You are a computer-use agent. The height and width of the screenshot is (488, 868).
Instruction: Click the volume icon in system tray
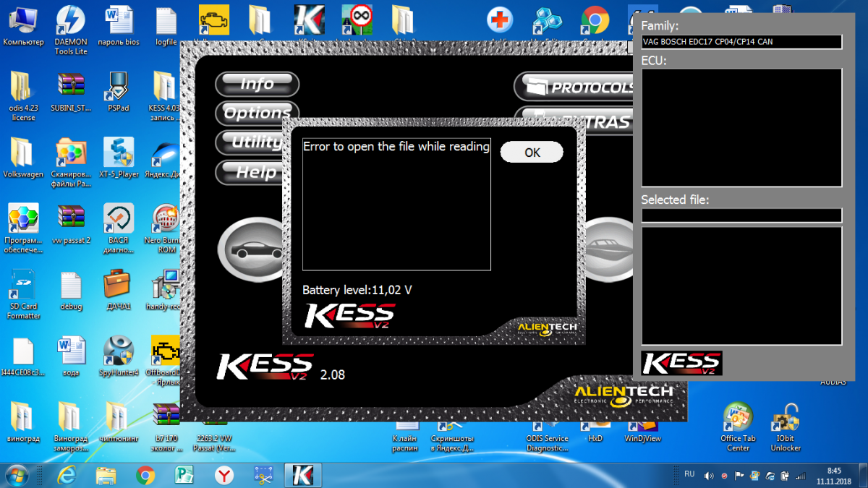[708, 476]
